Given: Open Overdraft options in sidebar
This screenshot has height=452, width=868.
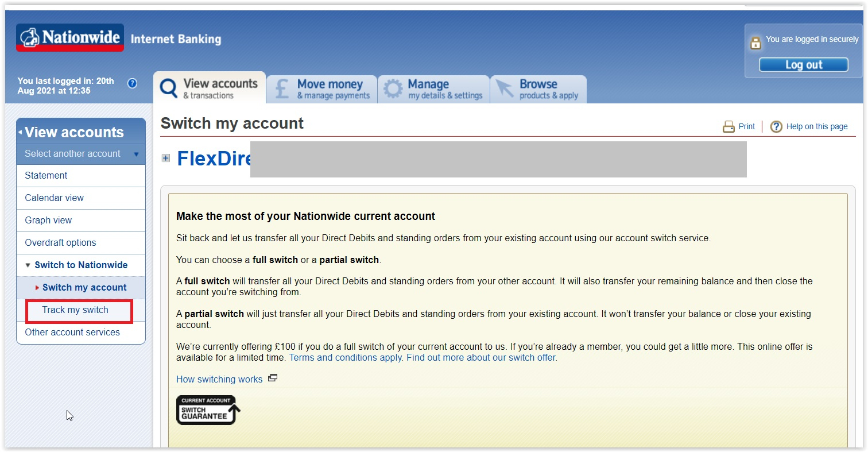Looking at the screenshot, I should pos(81,243).
